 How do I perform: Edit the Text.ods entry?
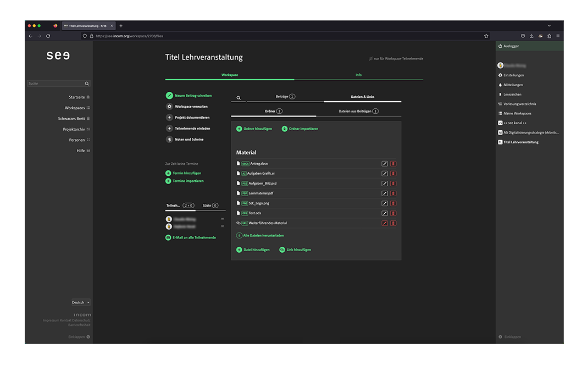[384, 213]
